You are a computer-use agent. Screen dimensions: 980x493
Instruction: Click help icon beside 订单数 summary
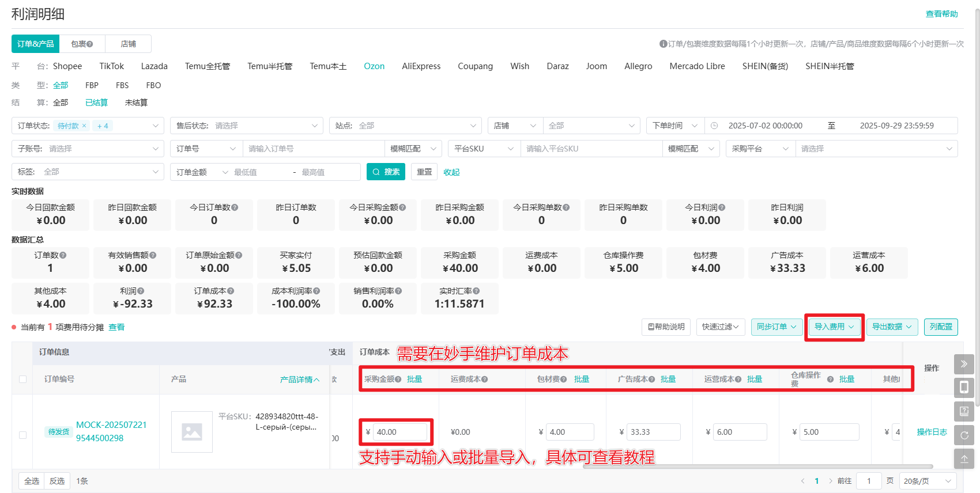coord(63,255)
